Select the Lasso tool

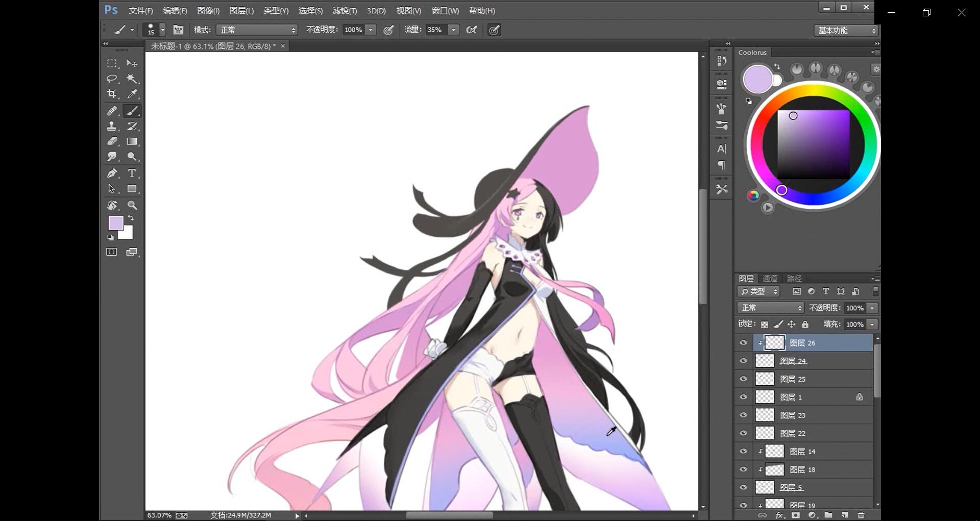click(112, 79)
